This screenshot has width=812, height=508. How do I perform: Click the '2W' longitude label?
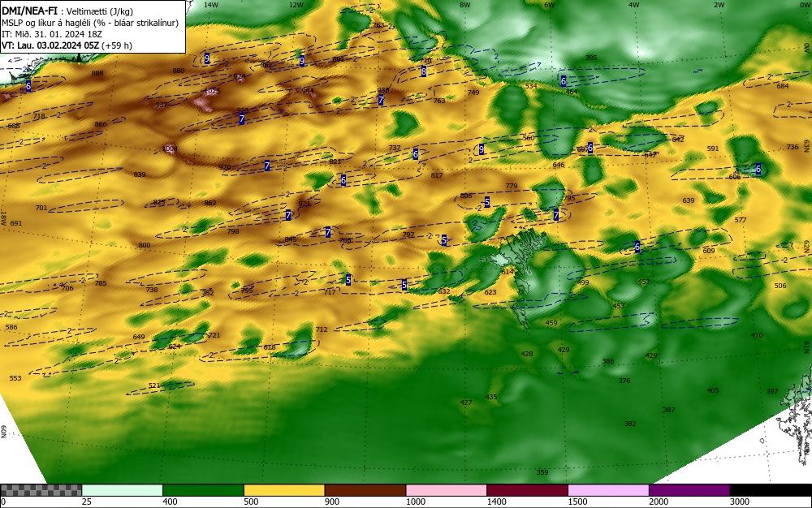(x=719, y=5)
